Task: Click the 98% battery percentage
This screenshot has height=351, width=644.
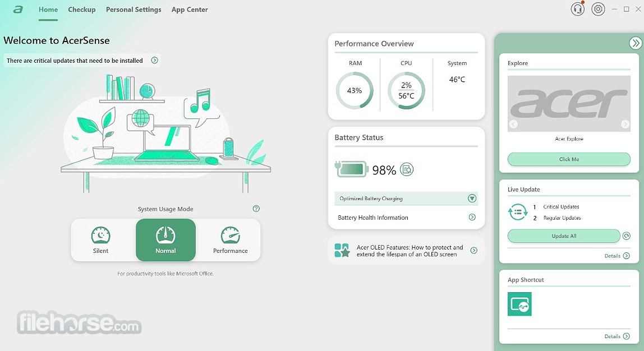Action: click(x=384, y=170)
